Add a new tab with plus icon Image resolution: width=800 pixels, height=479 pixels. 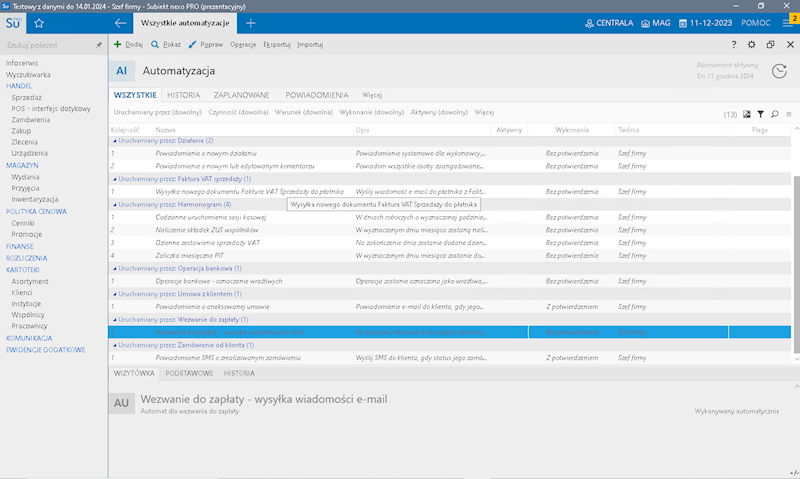pyautogui.click(x=251, y=23)
